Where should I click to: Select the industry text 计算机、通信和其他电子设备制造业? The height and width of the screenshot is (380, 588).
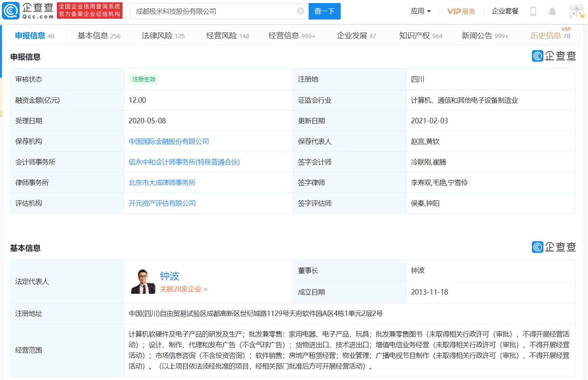coord(464,100)
